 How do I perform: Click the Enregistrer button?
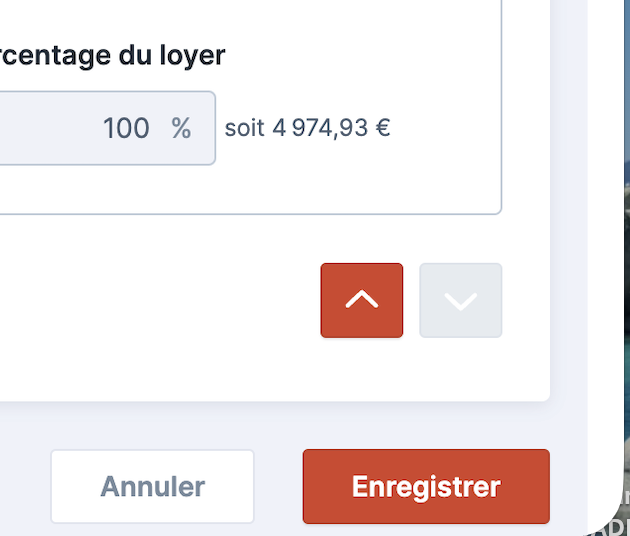(425, 487)
